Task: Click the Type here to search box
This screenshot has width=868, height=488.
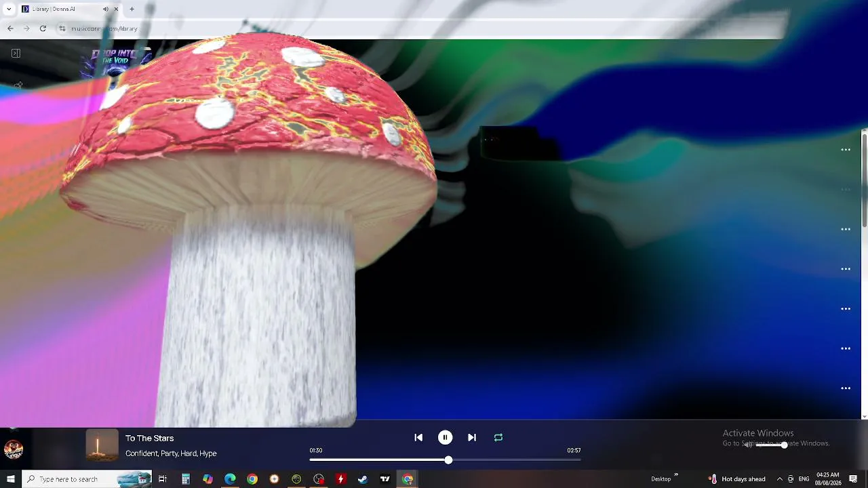Action: 87,479
